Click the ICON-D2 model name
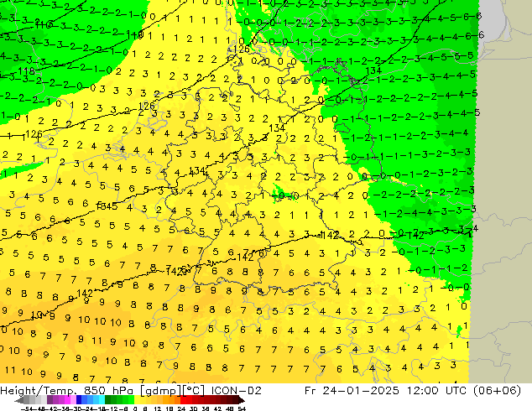This screenshot has height=411, width=532. (x=236, y=391)
